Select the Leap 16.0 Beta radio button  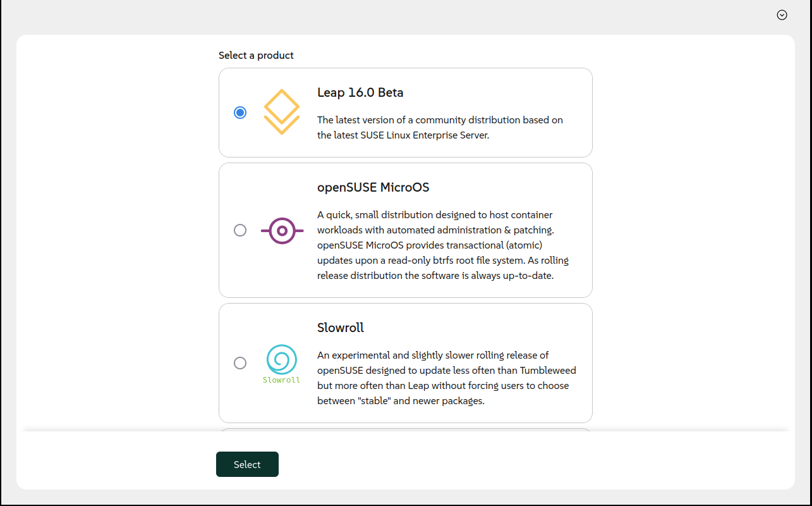(240, 112)
